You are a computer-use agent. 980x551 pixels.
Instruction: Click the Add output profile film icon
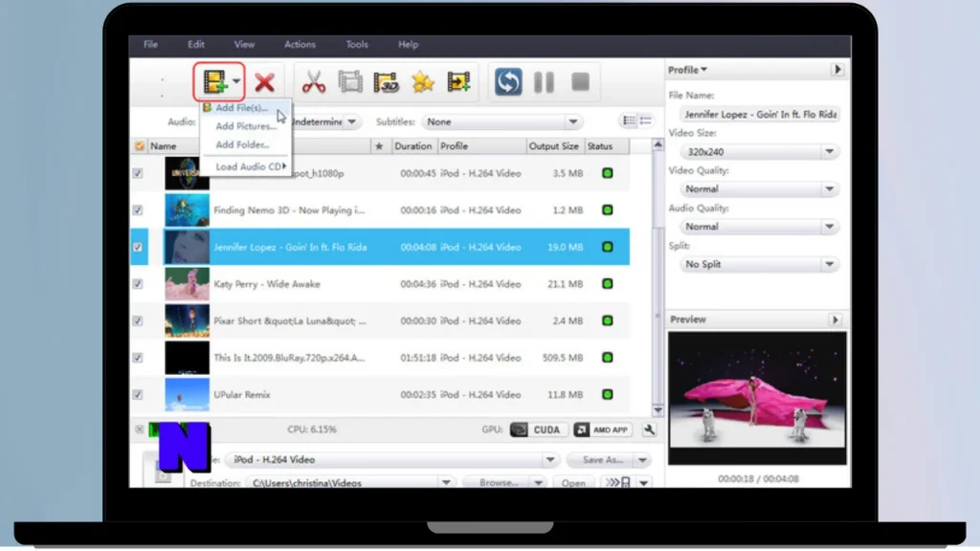(458, 82)
